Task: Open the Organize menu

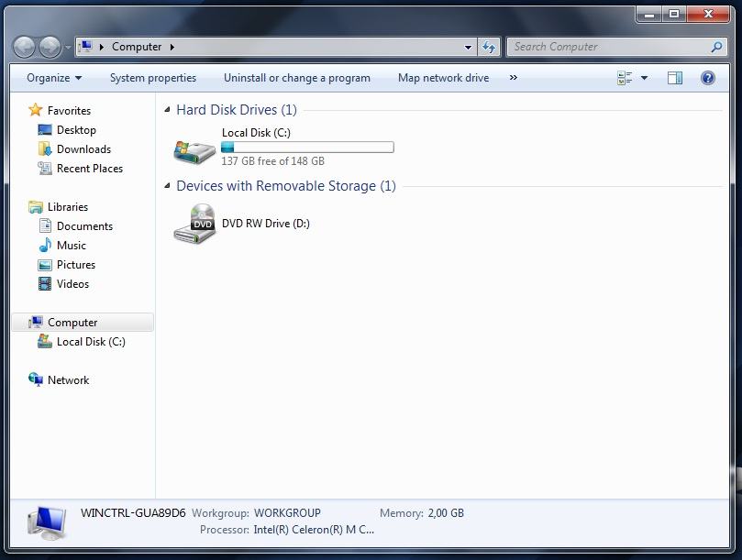Action: point(54,78)
